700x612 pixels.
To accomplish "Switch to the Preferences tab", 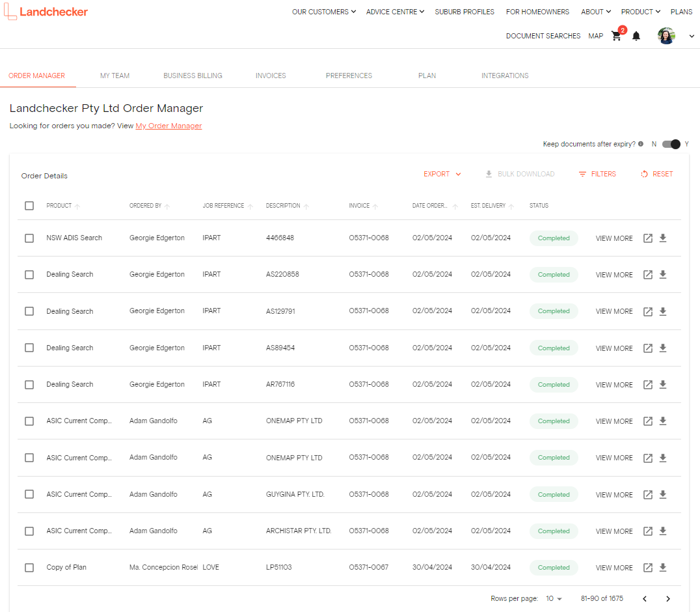I will (x=349, y=76).
